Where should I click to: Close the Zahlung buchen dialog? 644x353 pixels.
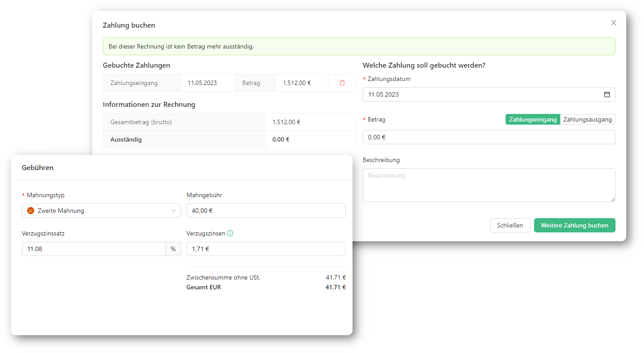pos(613,23)
